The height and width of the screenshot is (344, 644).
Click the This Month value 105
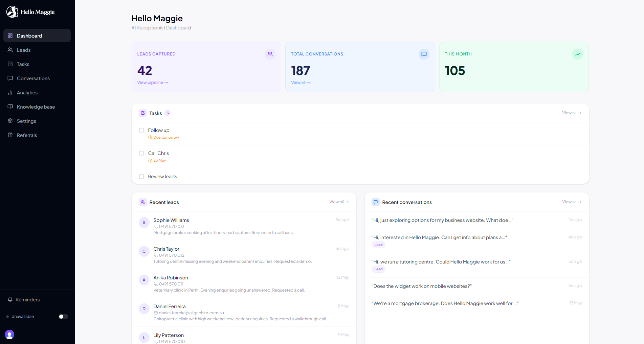coord(455,71)
